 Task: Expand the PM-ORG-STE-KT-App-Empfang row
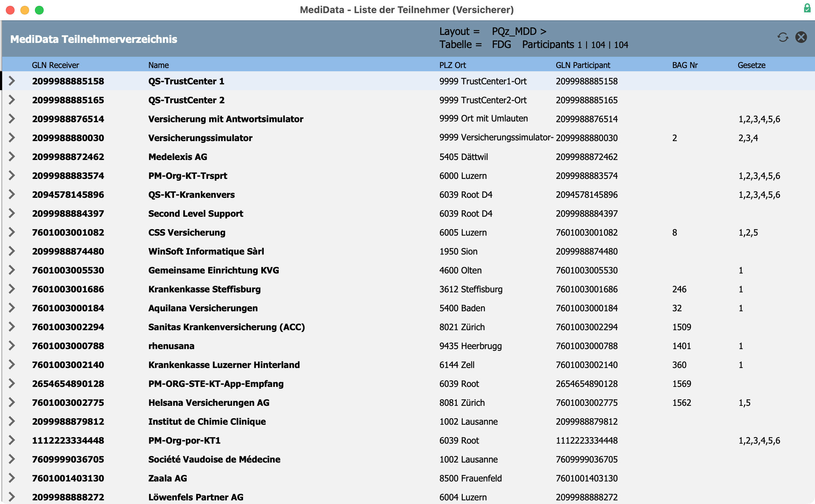tap(12, 383)
